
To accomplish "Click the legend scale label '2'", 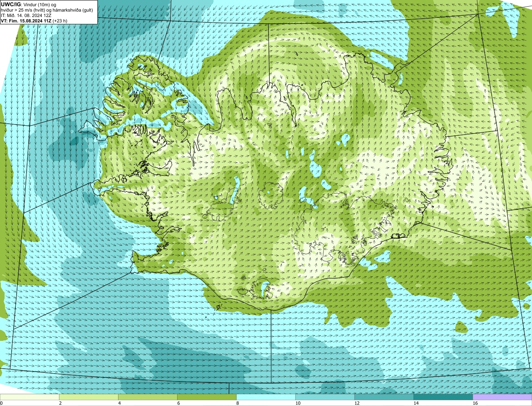I will coord(60,403).
